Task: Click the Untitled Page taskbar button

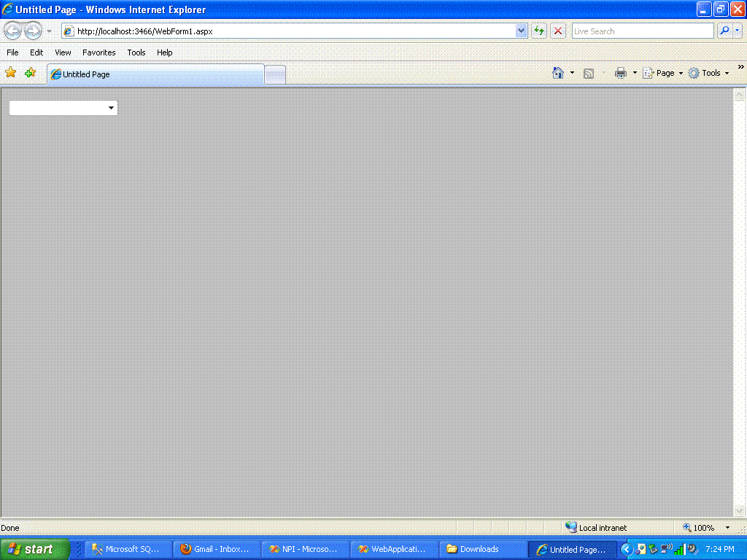Action: pyautogui.click(x=573, y=550)
